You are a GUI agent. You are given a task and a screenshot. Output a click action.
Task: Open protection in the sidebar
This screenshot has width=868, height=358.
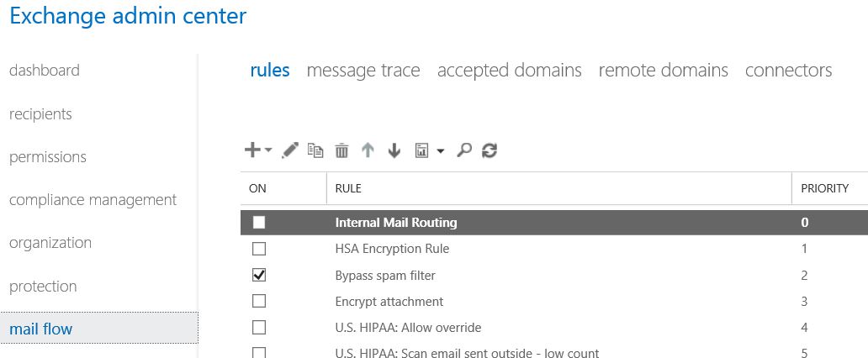[x=43, y=286]
